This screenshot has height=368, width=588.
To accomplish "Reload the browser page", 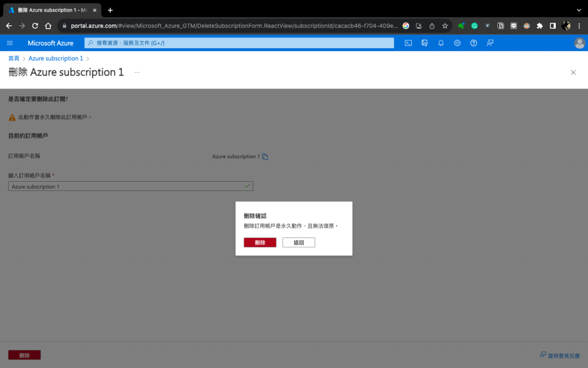I will pyautogui.click(x=35, y=26).
